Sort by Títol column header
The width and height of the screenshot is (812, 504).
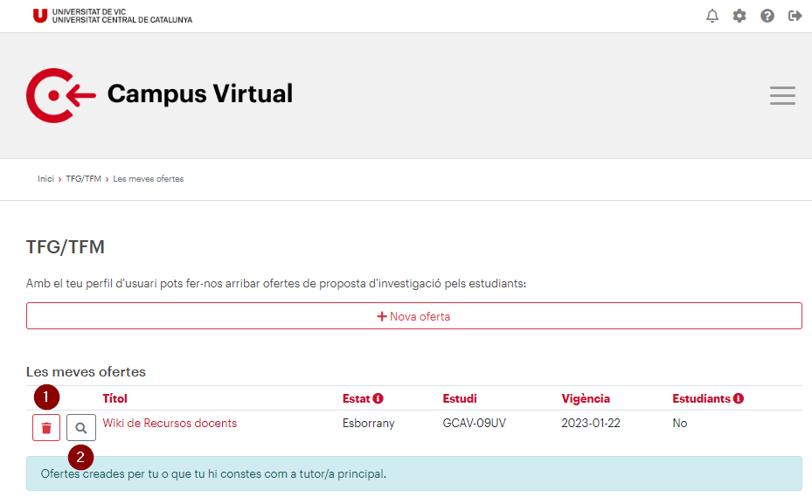pyautogui.click(x=115, y=398)
